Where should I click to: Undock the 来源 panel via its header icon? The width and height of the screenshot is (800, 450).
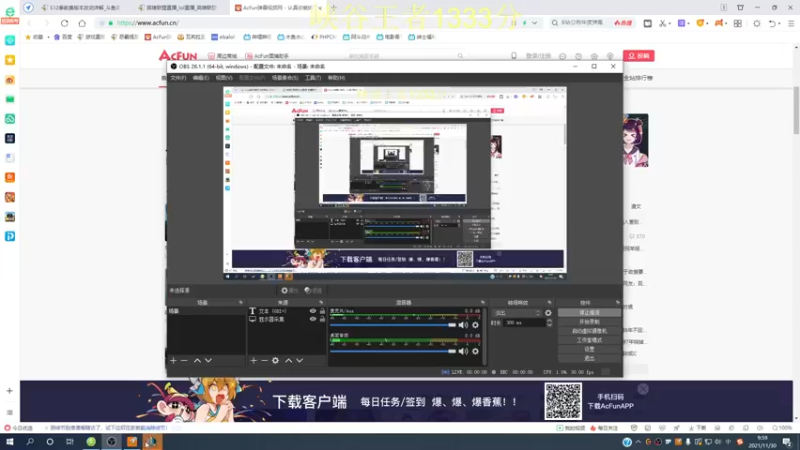point(321,303)
